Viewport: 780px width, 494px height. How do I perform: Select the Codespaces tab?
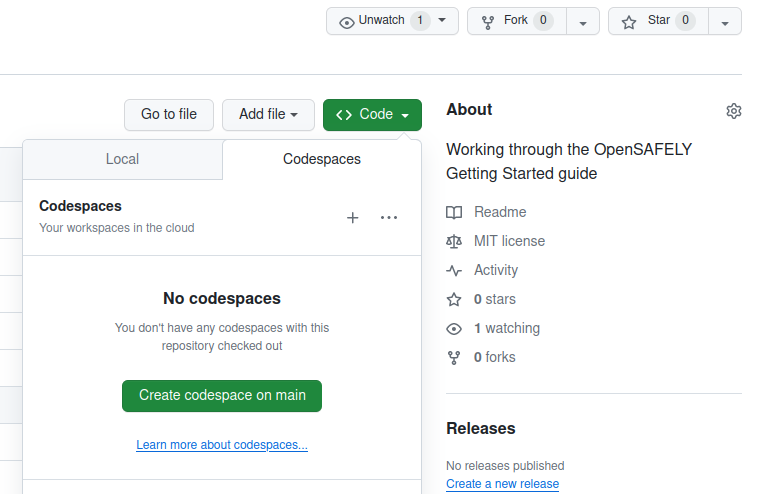click(322, 159)
